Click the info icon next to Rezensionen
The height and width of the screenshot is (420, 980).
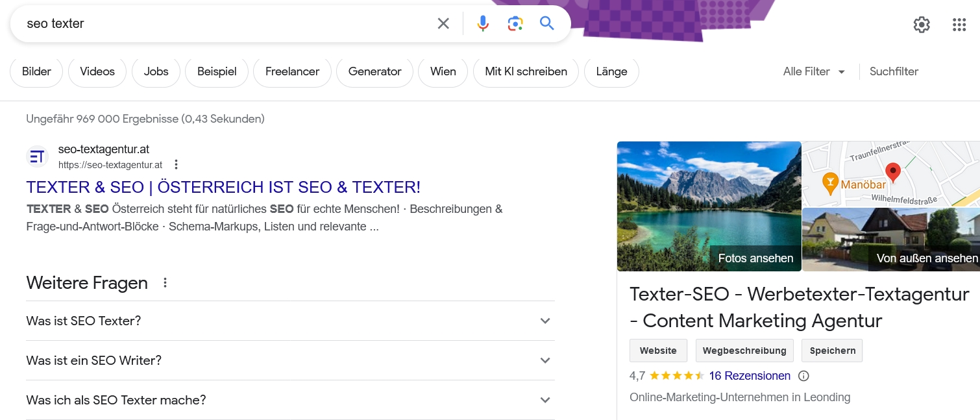tap(803, 376)
